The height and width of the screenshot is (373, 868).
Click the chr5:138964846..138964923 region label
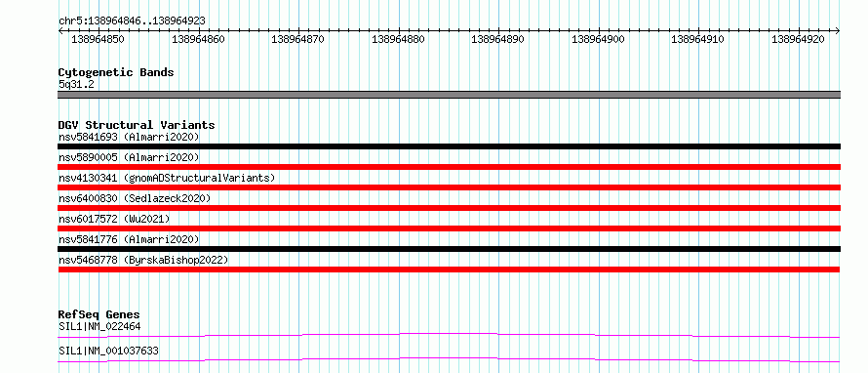pos(132,21)
